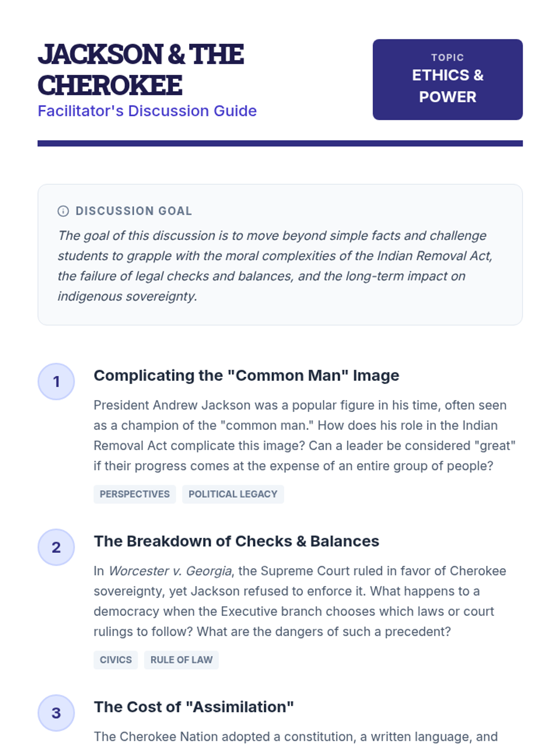
Task: Click the PERSPECTIVES tag
Action: [x=135, y=494]
